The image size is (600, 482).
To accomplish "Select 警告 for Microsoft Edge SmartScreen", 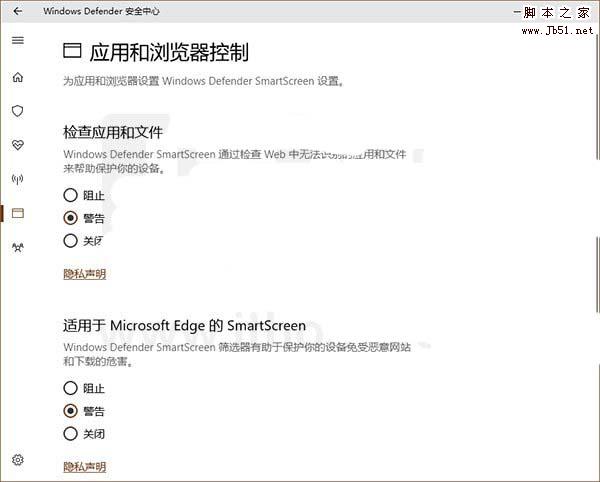I will tap(70, 411).
